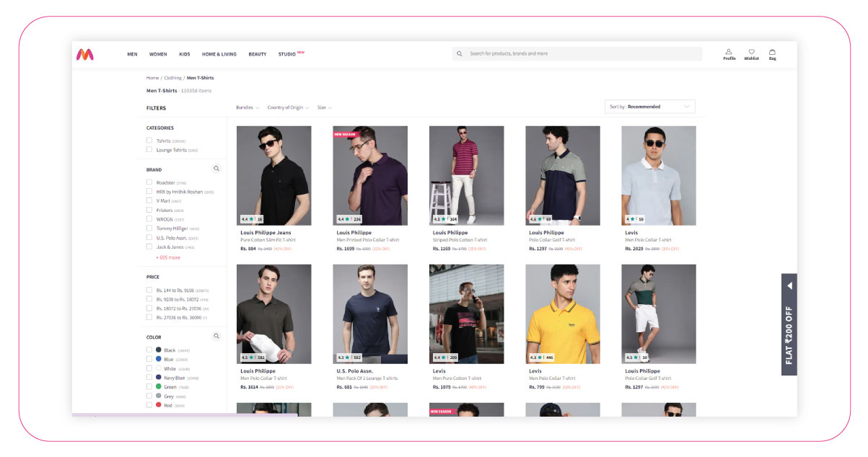Click the Brand filter search icon
The height and width of the screenshot is (457, 868).
tap(216, 169)
